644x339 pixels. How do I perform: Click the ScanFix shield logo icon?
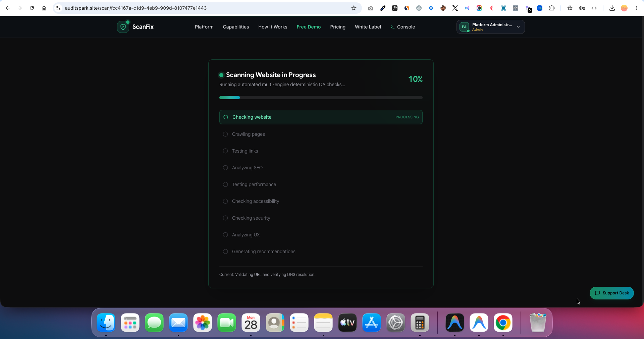coord(123,27)
